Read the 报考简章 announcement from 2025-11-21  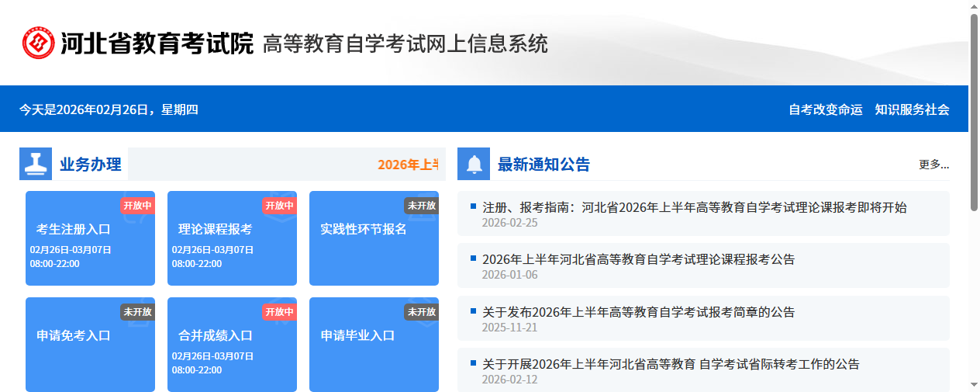pyautogui.click(x=638, y=312)
